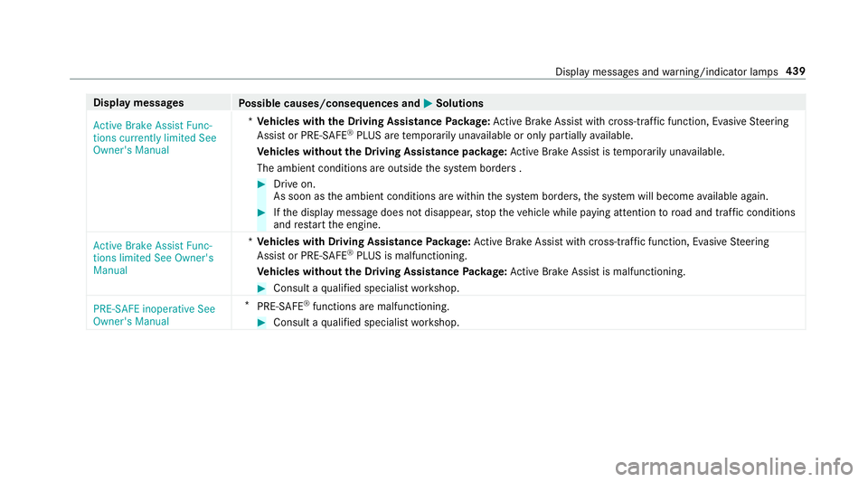The height and width of the screenshot is (482, 868).
Task: Click 'Active Brake Assist Functions limited' message
Action: coord(154,258)
